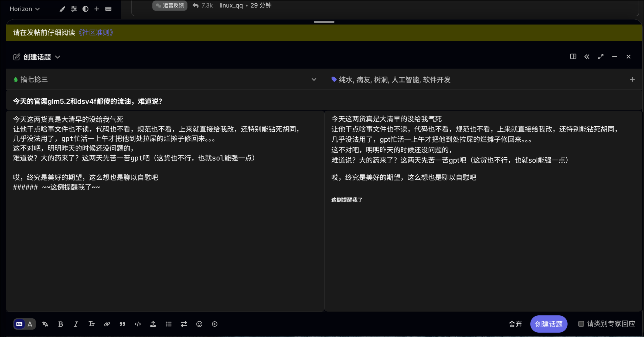
Task: Open the linux_qq user link
Action: (231, 5)
